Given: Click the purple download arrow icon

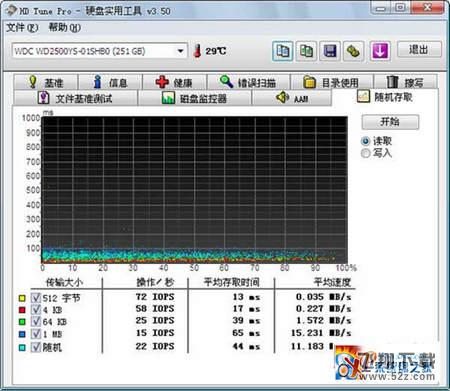Looking at the screenshot, I should coord(380,51).
